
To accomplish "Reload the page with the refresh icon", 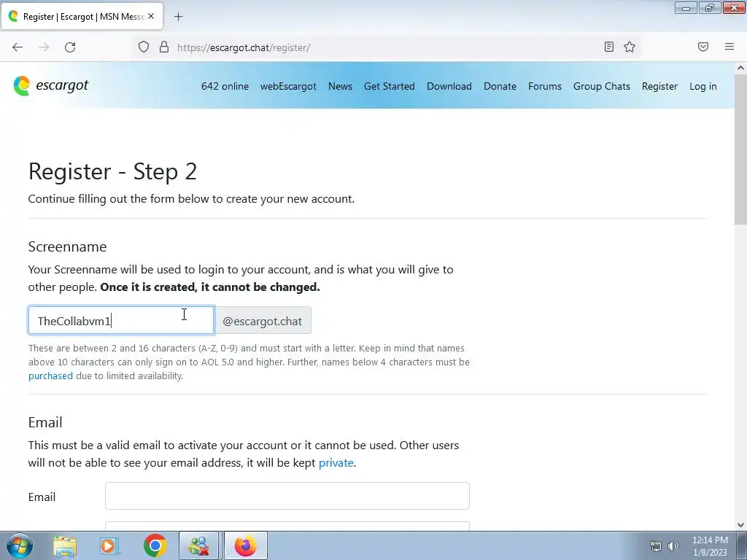I will click(70, 47).
